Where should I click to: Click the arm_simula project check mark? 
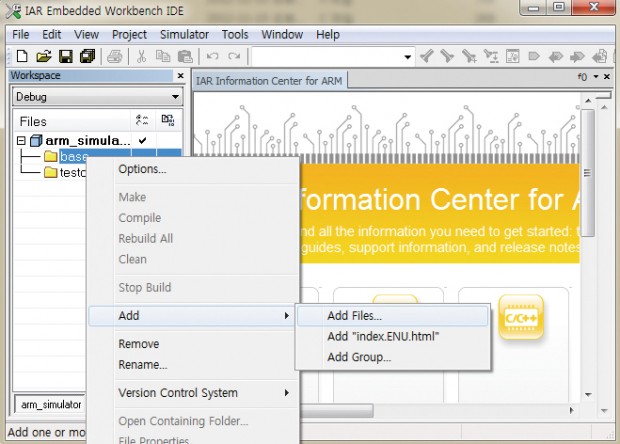pyautogui.click(x=143, y=140)
